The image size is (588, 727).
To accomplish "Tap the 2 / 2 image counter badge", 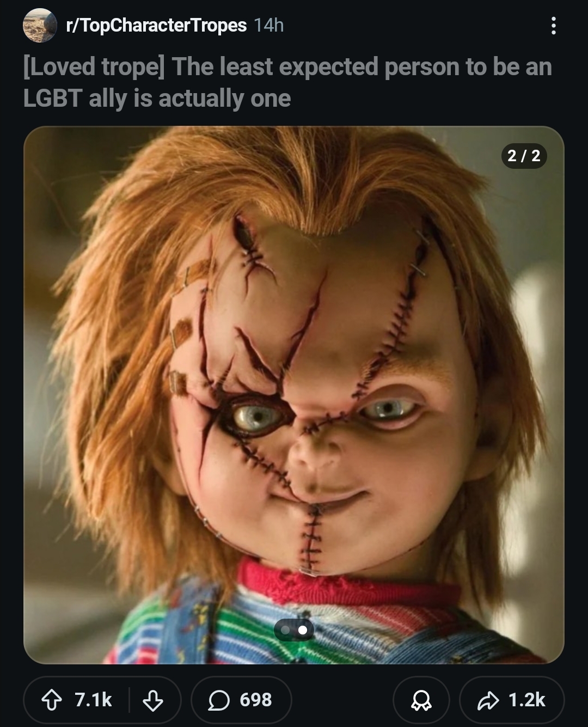I will (x=524, y=156).
